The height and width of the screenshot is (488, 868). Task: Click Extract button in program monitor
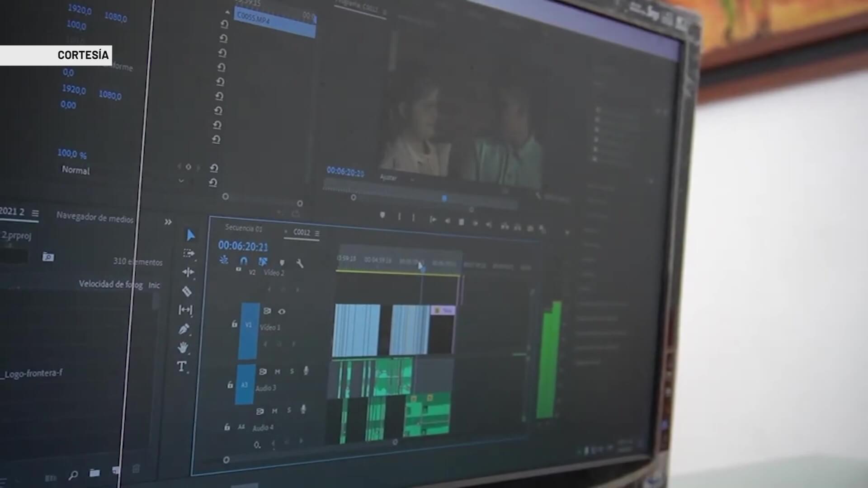tap(517, 227)
